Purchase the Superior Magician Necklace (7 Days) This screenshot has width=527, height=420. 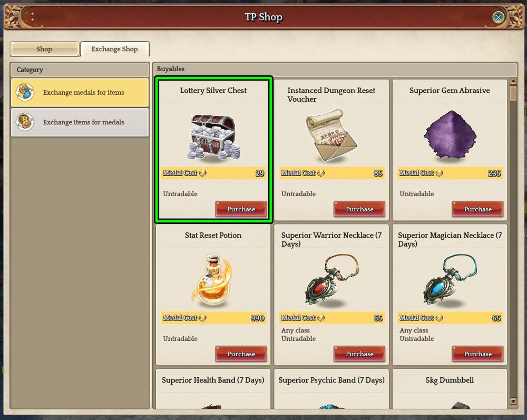[x=477, y=354]
